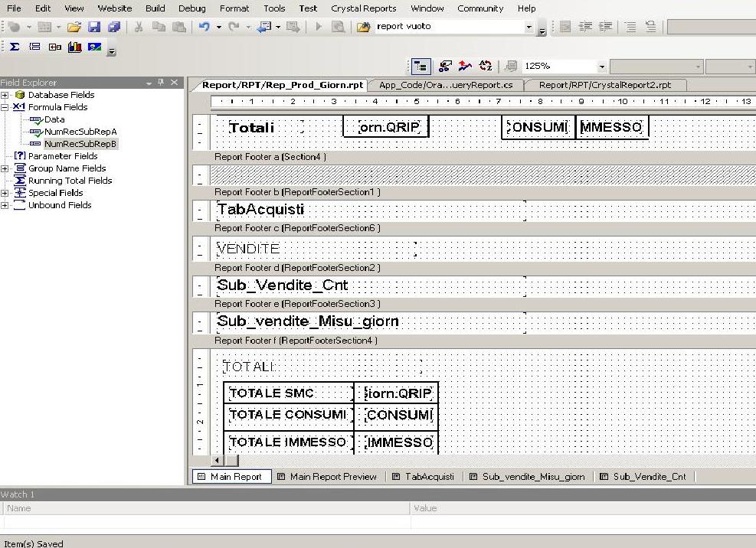Image resolution: width=756 pixels, height=548 pixels.
Task: Insert Subreport using the toolbar icon
Action: (55, 47)
